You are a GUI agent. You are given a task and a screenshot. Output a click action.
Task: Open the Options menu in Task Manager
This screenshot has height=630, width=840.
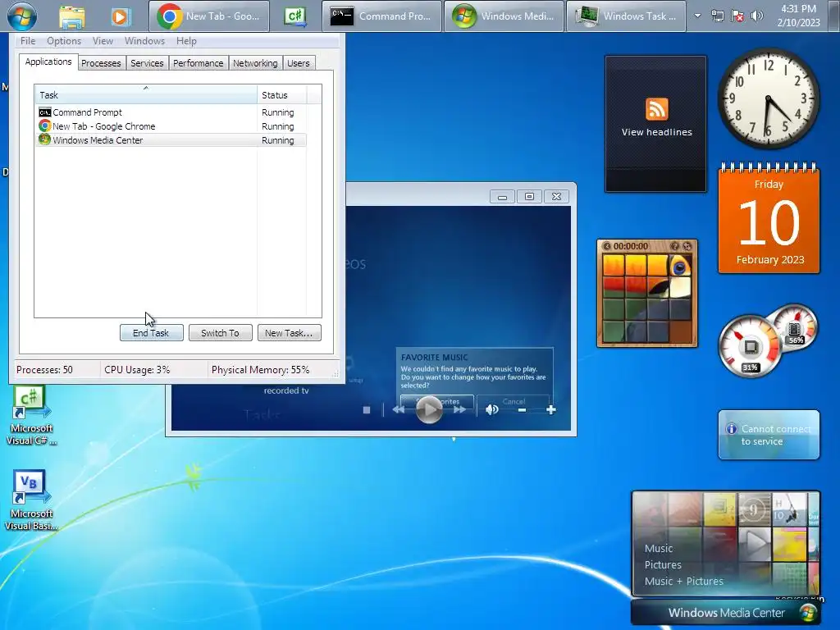pos(64,41)
